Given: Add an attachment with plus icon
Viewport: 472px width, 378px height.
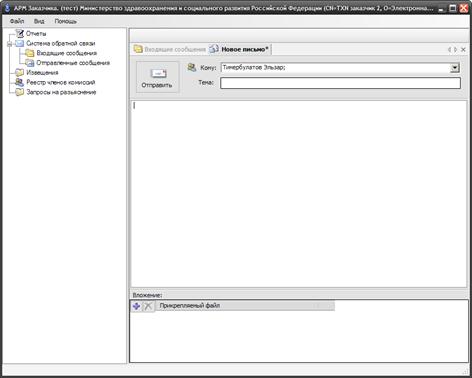Looking at the screenshot, I should click(136, 306).
